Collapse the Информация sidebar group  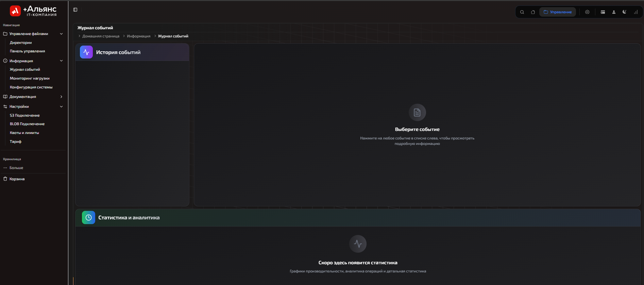point(61,61)
